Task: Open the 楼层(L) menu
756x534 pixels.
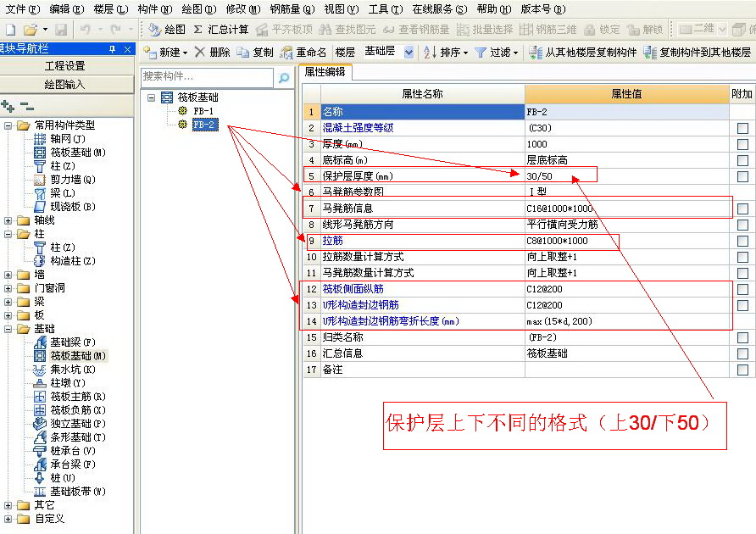Action: pos(111,9)
